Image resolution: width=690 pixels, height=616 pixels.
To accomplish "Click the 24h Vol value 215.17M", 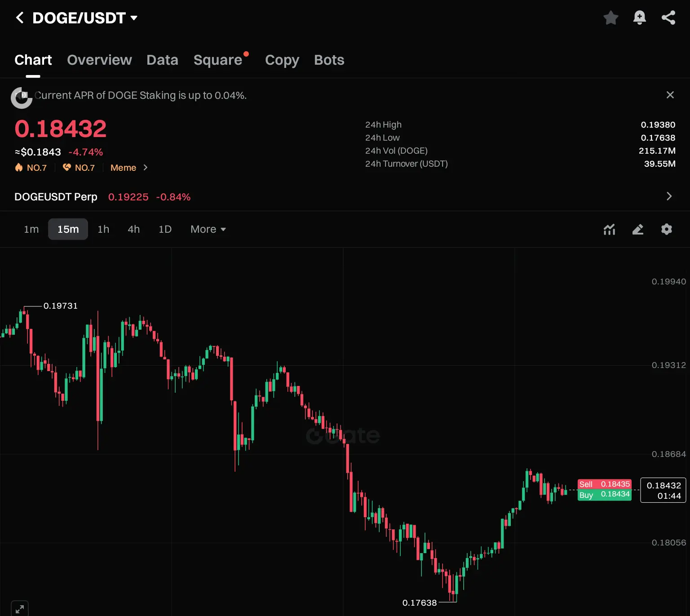I will click(x=657, y=151).
